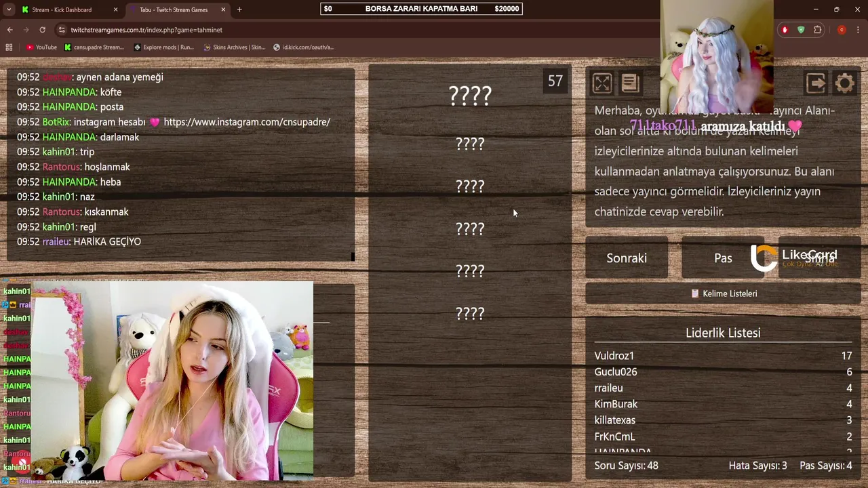
Task: Open the id.kick.com/oauth bookmark
Action: [x=304, y=47]
